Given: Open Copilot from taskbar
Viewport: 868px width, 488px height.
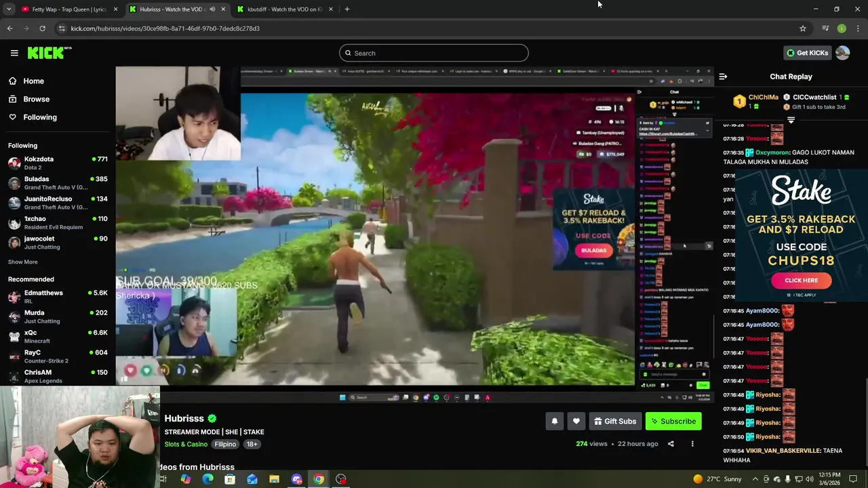Looking at the screenshot, I should [x=185, y=479].
